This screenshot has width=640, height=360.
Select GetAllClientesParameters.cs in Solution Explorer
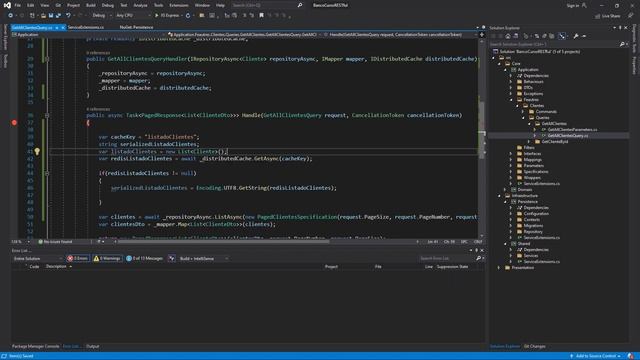(x=573, y=130)
